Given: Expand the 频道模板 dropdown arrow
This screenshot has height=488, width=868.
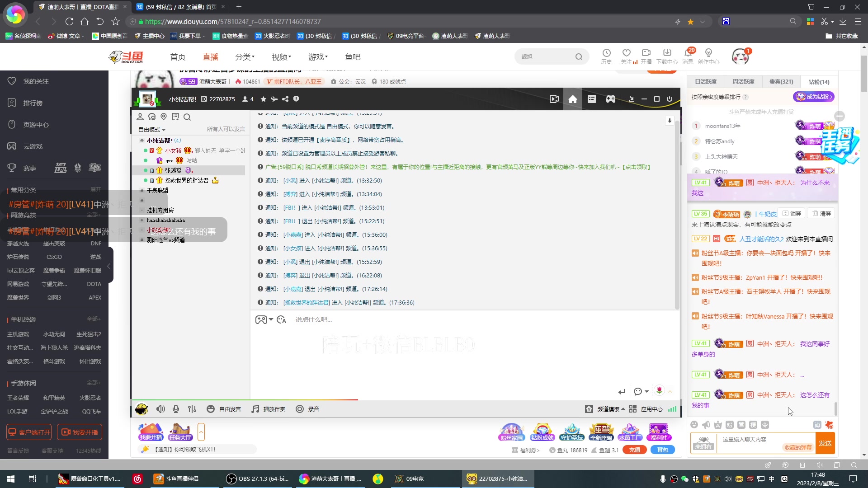Looking at the screenshot, I should [x=623, y=409].
